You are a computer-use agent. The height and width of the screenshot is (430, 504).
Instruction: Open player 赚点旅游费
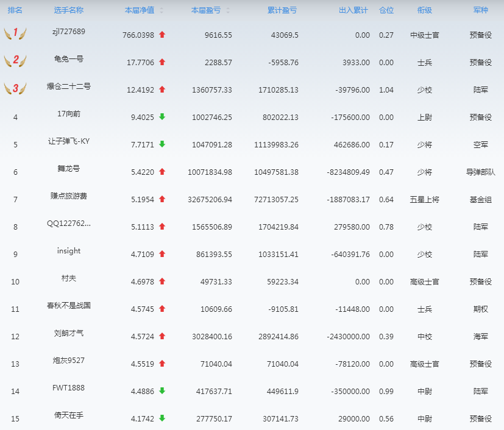coord(69,196)
